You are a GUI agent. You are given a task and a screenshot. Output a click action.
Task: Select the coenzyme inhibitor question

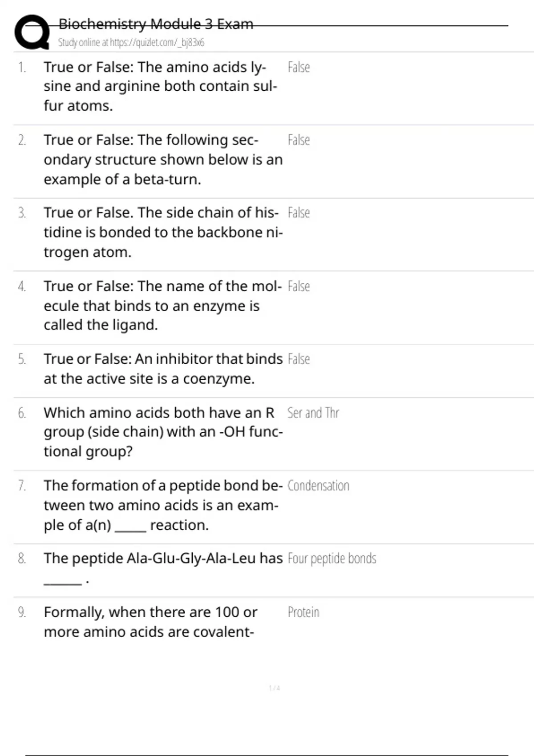coord(163,369)
